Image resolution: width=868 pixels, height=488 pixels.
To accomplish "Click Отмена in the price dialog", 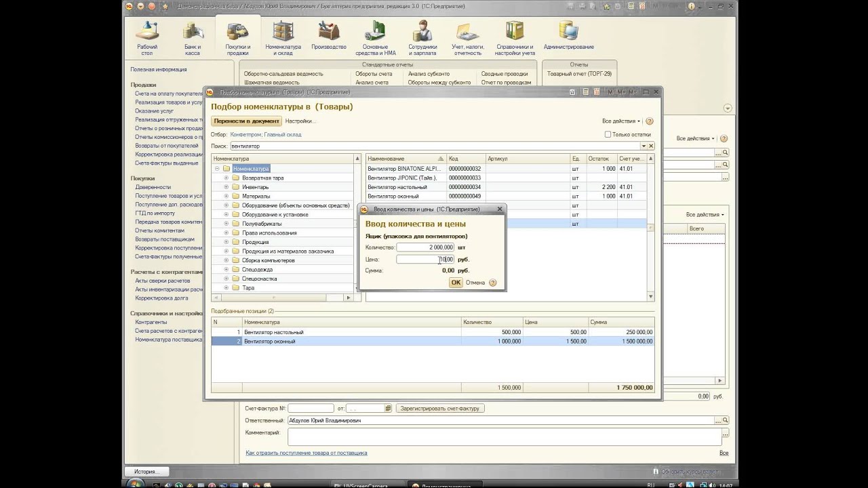I will 475,283.
